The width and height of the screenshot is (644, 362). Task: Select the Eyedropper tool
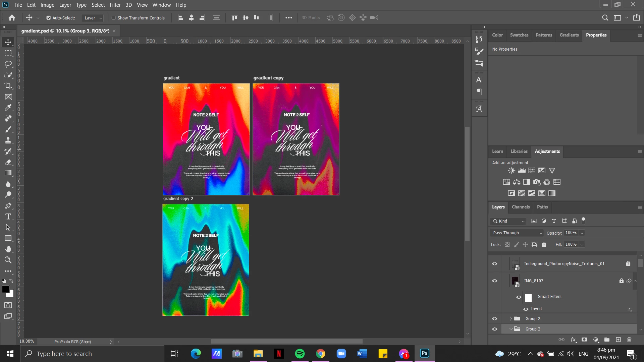pos(8,108)
